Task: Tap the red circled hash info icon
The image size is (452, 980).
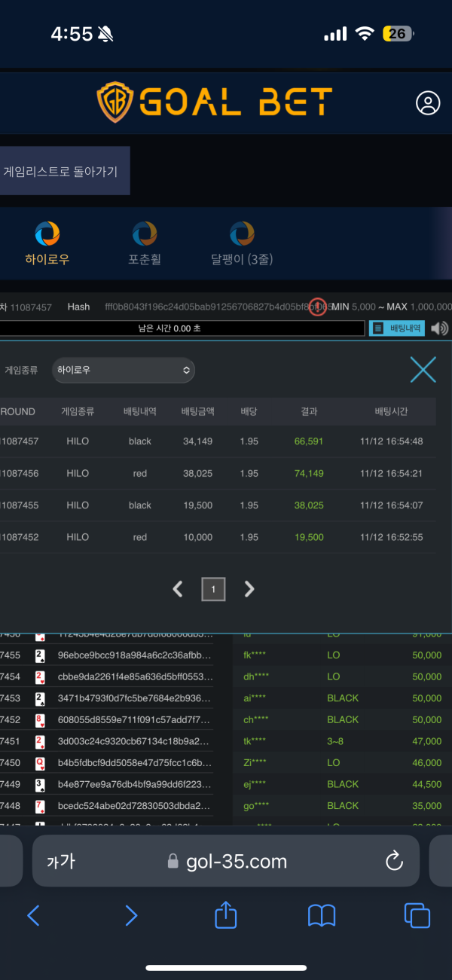Action: [318, 307]
